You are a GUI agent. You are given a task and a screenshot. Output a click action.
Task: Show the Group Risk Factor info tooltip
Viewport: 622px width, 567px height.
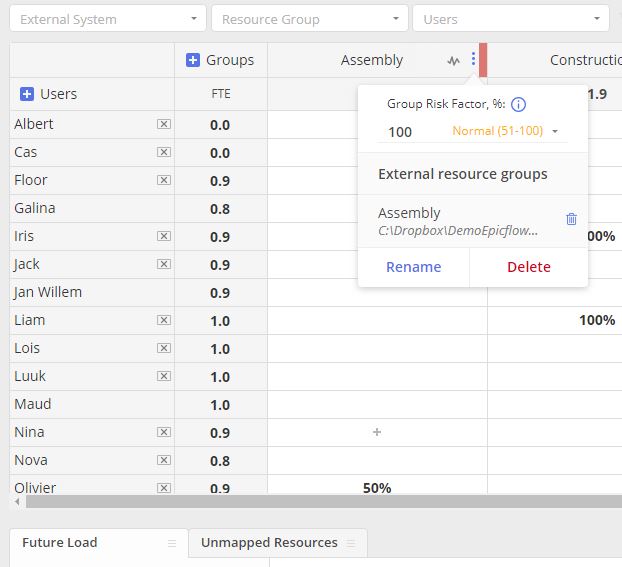pyautogui.click(x=518, y=104)
